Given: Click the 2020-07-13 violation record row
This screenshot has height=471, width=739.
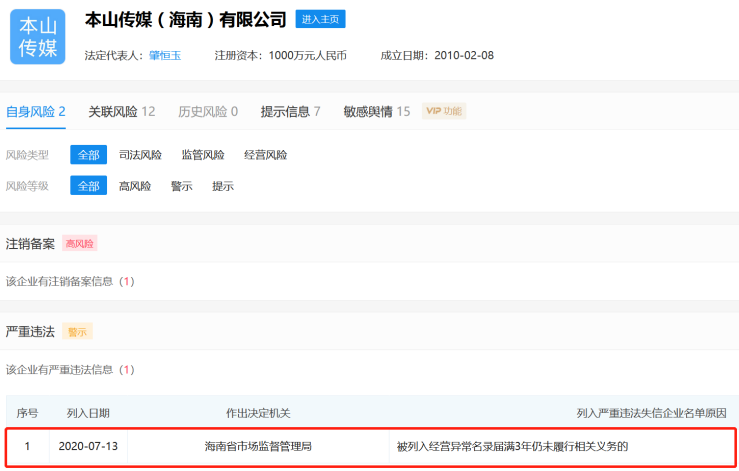Looking at the screenshot, I should pyautogui.click(x=370, y=446).
